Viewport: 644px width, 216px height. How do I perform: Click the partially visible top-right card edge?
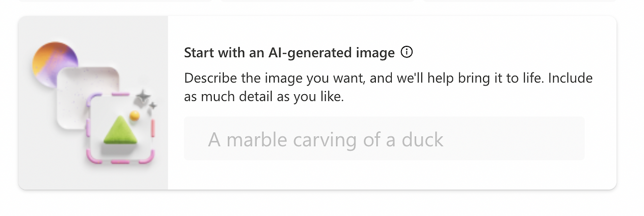(x=520, y=1)
